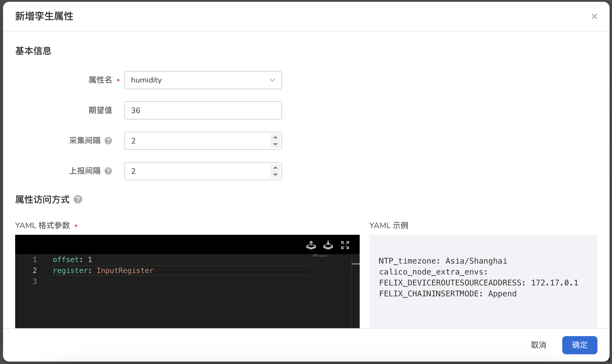Viewport: 612px width, 364px height.
Task: Click the download YAML file icon
Action: click(328, 245)
